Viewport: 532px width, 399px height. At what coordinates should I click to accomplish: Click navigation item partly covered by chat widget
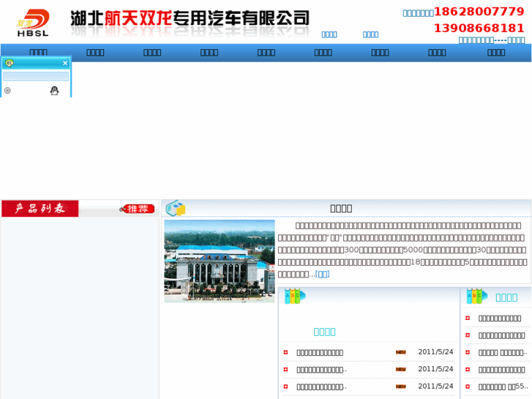pos(38,52)
